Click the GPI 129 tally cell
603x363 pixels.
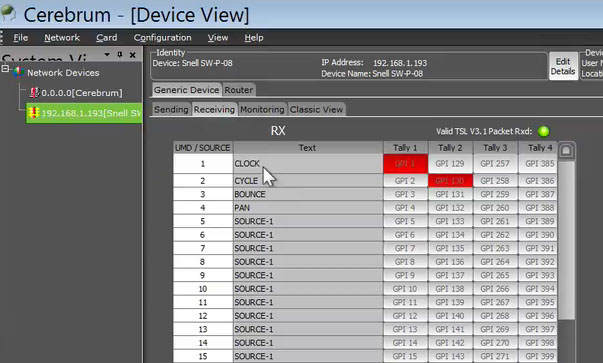coord(450,164)
